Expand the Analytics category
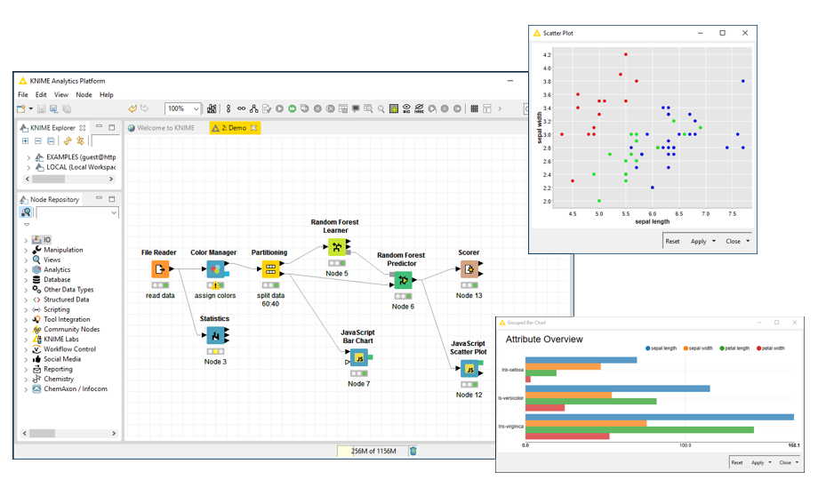The width and height of the screenshot is (818, 504). tap(26, 269)
